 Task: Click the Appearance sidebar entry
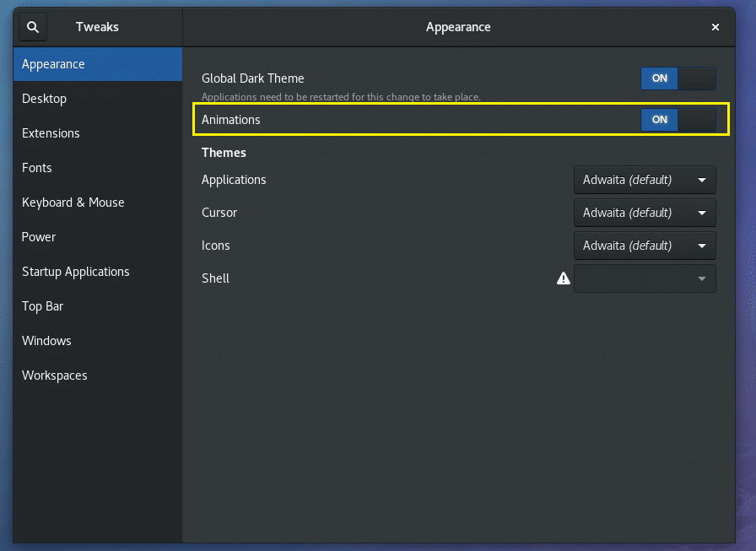click(52, 63)
